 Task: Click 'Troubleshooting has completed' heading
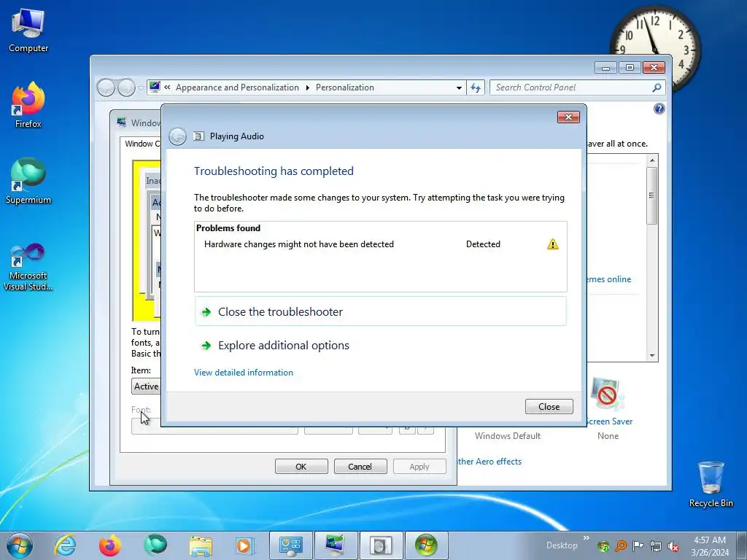pos(274,171)
